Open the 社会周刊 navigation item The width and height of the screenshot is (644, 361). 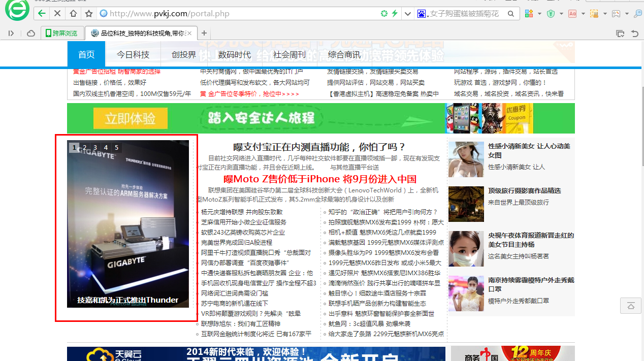(x=289, y=54)
